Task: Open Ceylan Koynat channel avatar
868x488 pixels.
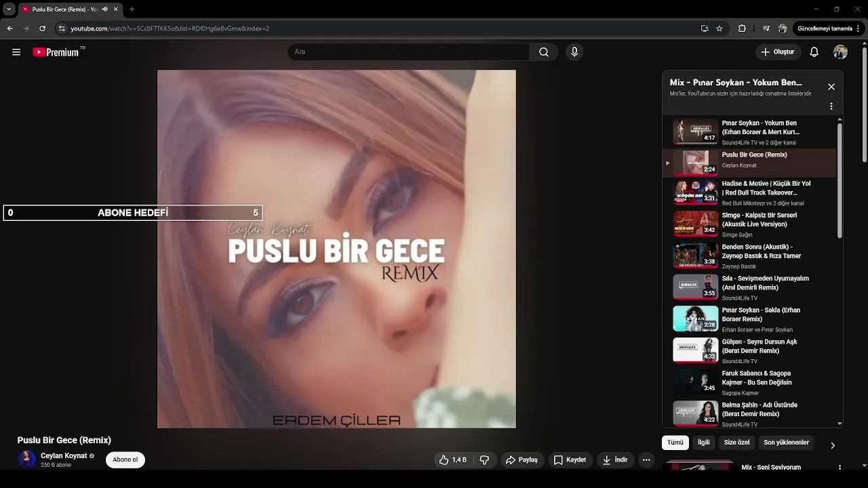Action: (27, 459)
